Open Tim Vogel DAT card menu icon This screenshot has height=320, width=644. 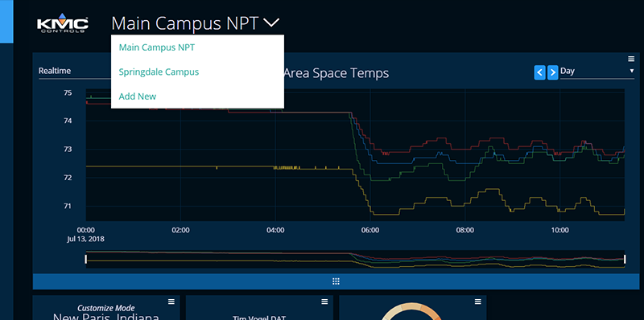pyautogui.click(x=324, y=302)
